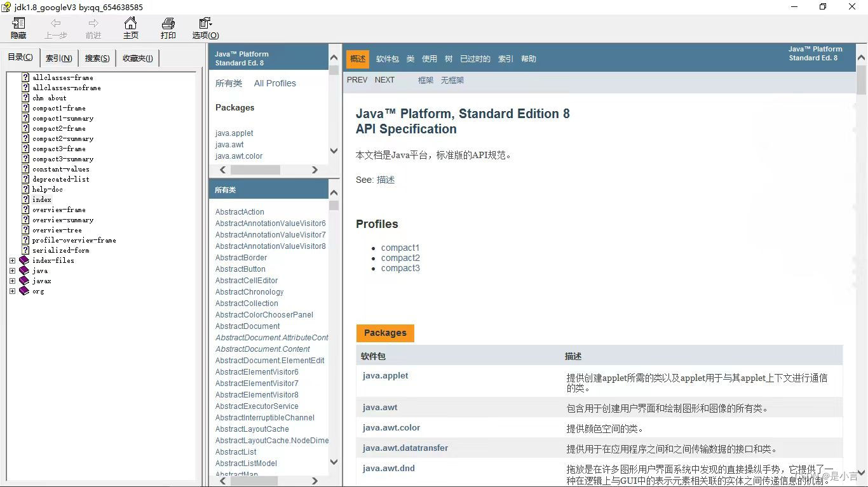This screenshot has width=868, height=487.
Task: Click the book icon beside org
Action: [x=24, y=291]
